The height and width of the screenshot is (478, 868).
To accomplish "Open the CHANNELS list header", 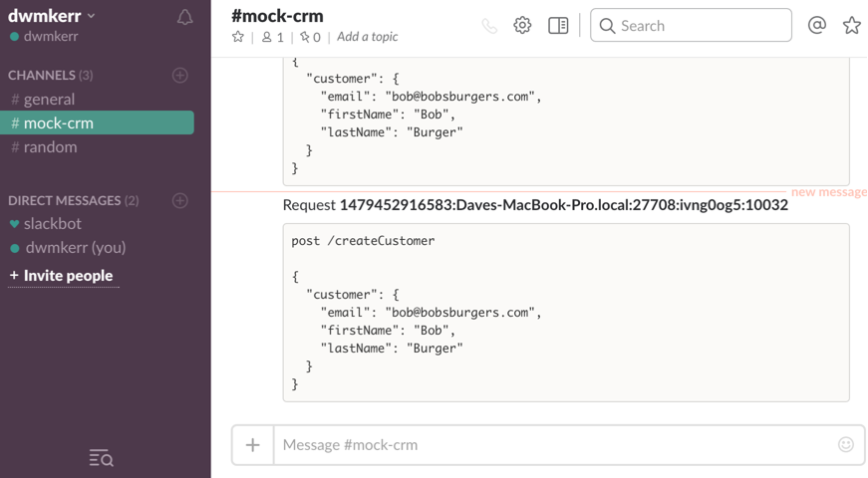I will pos(51,76).
